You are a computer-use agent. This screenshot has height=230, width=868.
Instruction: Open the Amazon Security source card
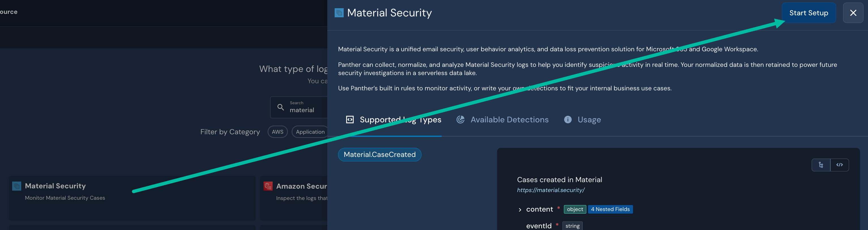[294, 198]
